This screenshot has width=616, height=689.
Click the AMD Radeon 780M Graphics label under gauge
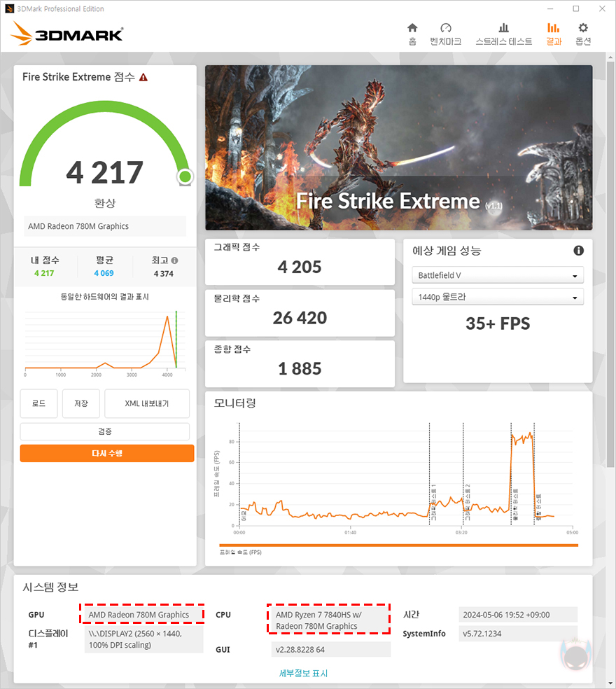[x=105, y=226]
